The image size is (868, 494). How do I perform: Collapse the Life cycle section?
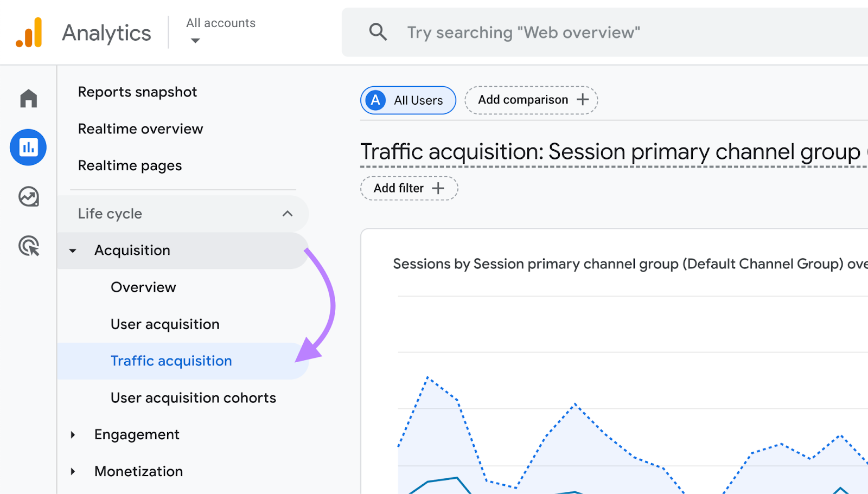pos(288,214)
